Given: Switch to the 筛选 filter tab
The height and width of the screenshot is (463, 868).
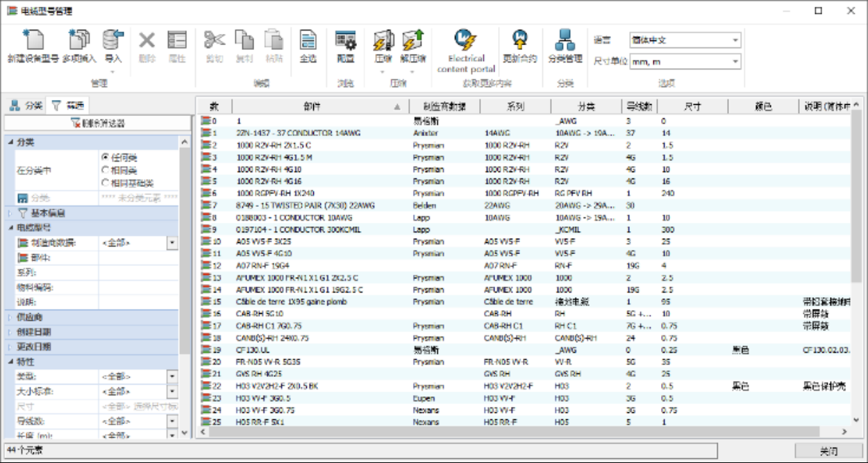Looking at the screenshot, I should pyautogui.click(x=68, y=106).
